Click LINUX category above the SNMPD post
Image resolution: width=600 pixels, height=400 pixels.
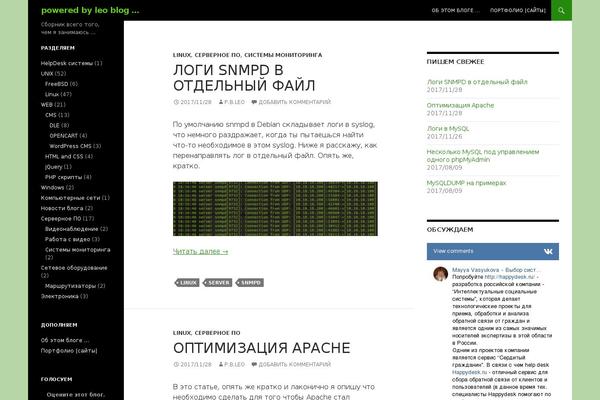click(182, 55)
